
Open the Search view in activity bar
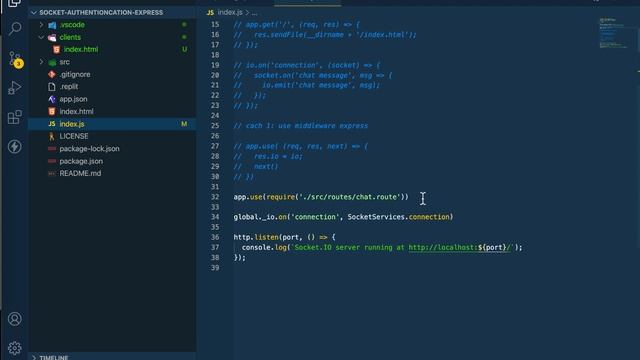(x=15, y=28)
